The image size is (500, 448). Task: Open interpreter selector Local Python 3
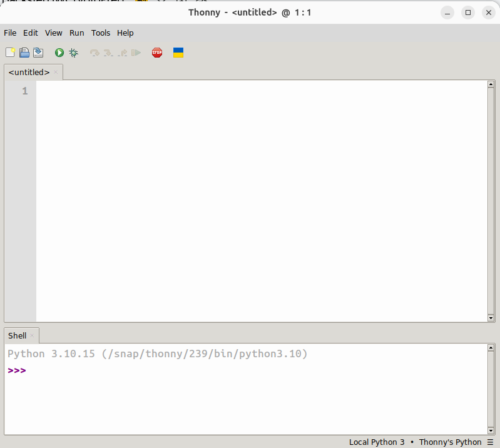(x=377, y=442)
